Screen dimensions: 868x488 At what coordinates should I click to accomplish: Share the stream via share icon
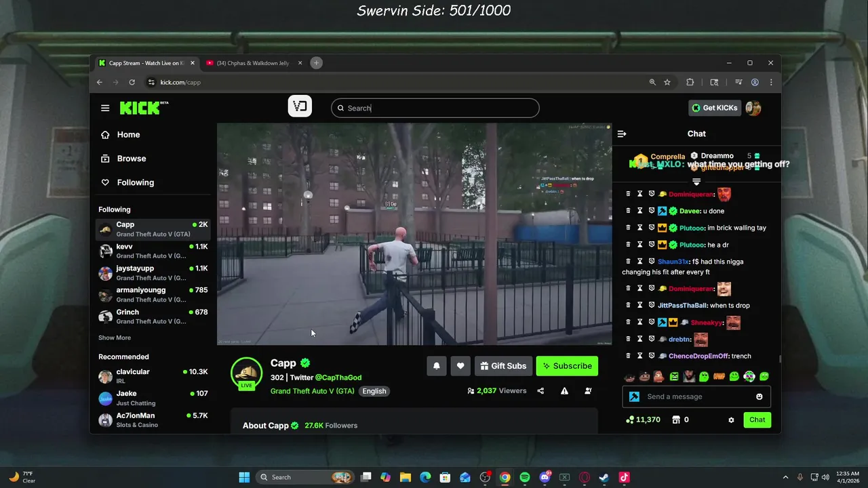tap(540, 391)
